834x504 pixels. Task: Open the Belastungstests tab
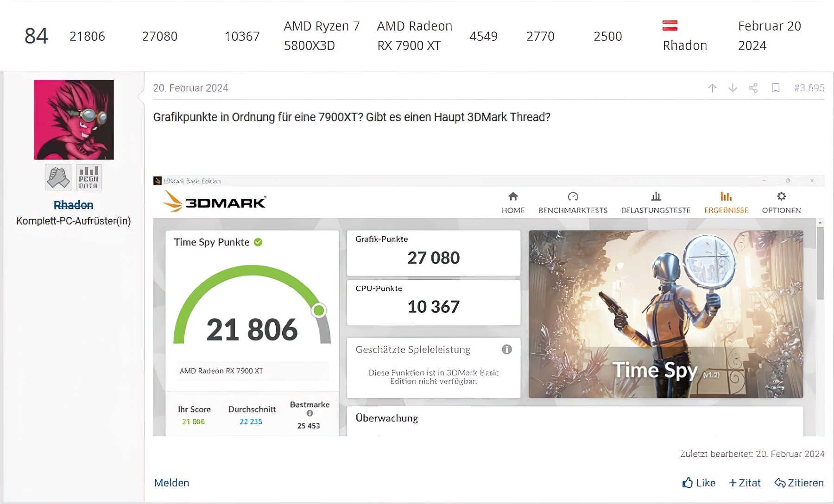[x=656, y=203]
